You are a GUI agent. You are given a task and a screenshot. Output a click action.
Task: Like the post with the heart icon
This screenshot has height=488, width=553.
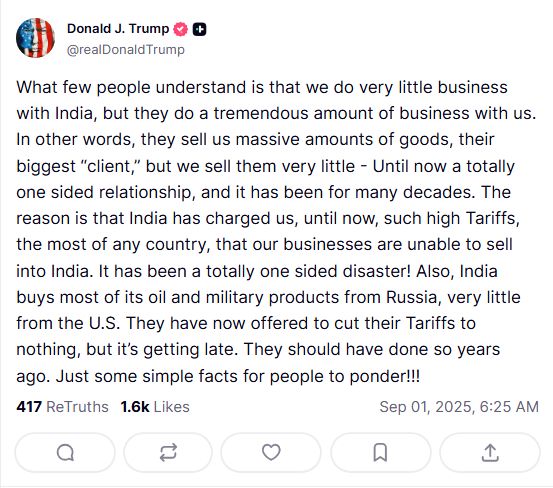[271, 453]
